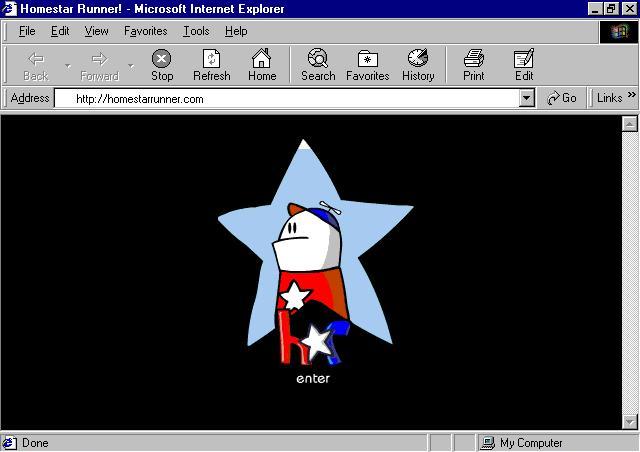Click the Links toolbar label
This screenshot has height=452, width=640.
point(609,98)
